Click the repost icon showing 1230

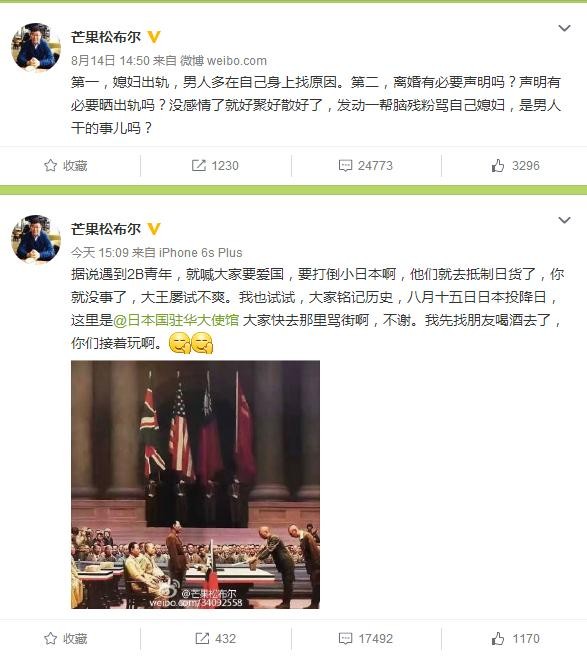click(x=198, y=165)
